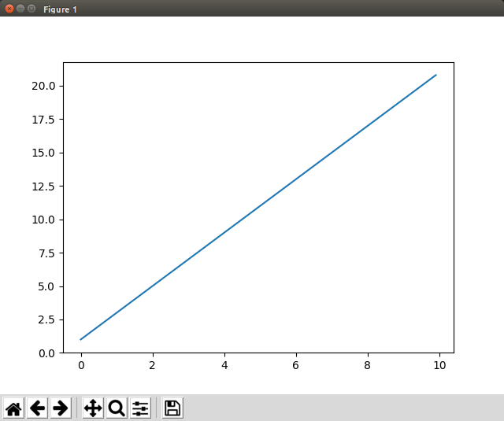Maximize the Figure 1 window
504x421 pixels.
[x=31, y=9]
